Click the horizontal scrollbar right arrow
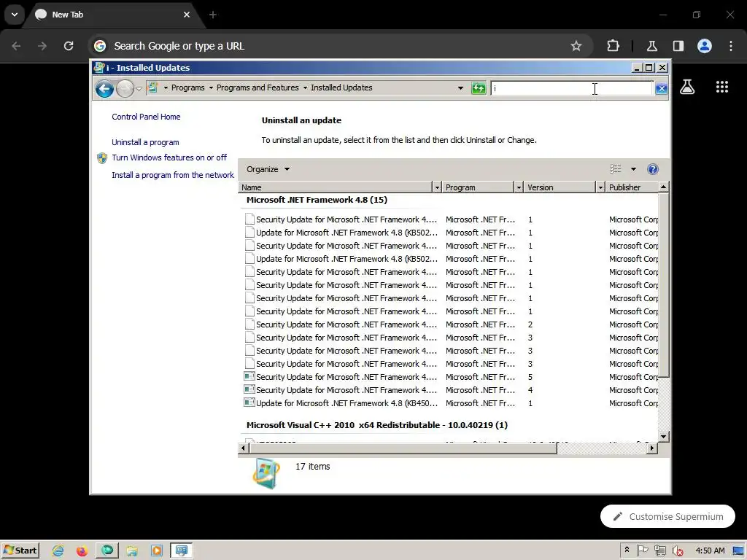 point(651,448)
